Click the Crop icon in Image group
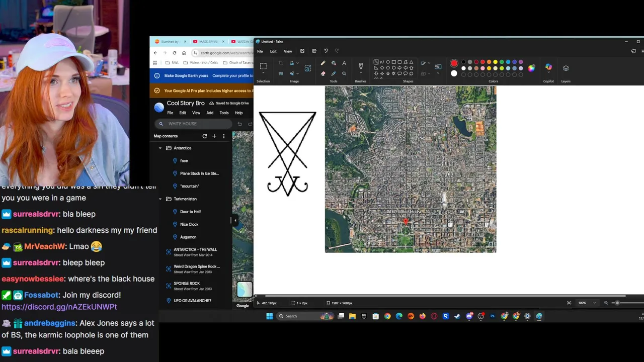The height and width of the screenshot is (362, 644). [x=281, y=63]
